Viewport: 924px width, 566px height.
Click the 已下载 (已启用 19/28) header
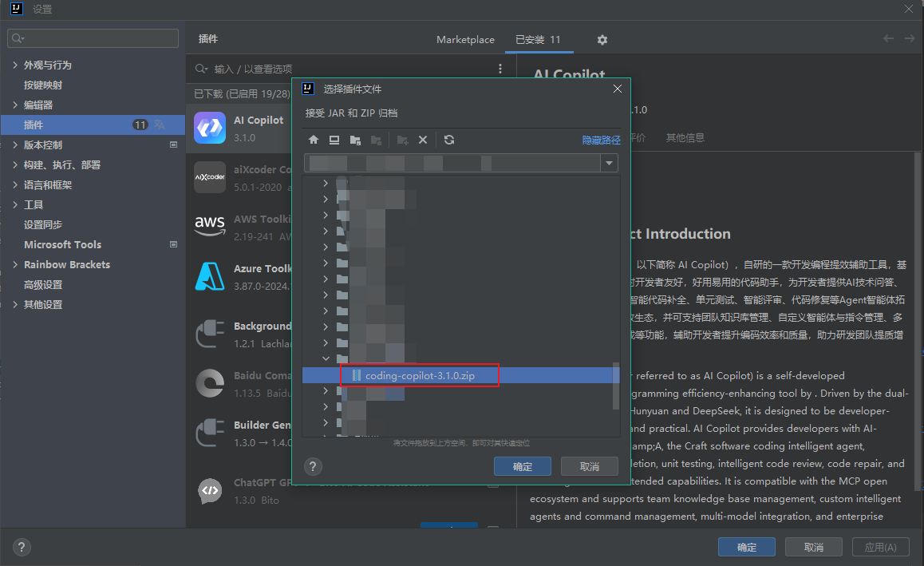tap(243, 93)
